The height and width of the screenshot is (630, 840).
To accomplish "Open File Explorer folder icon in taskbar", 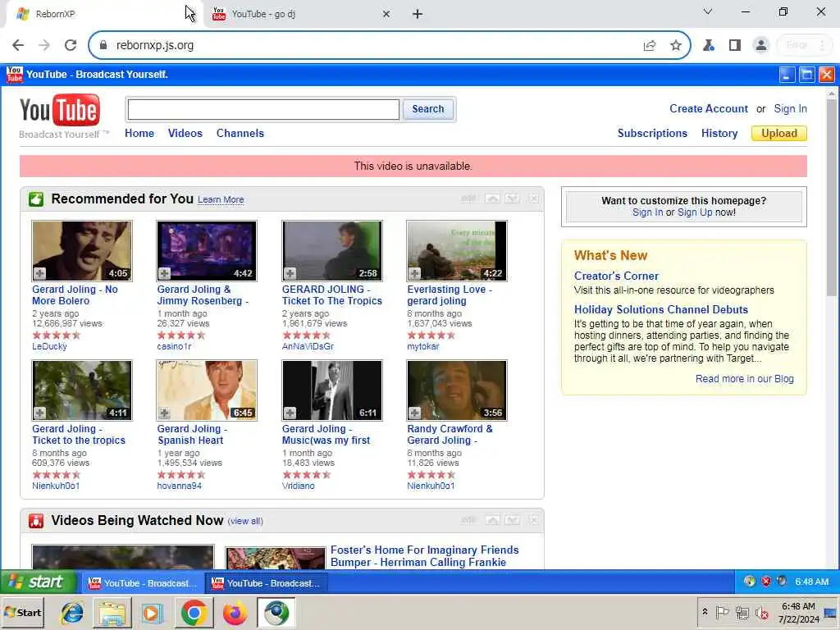I will tap(112, 612).
